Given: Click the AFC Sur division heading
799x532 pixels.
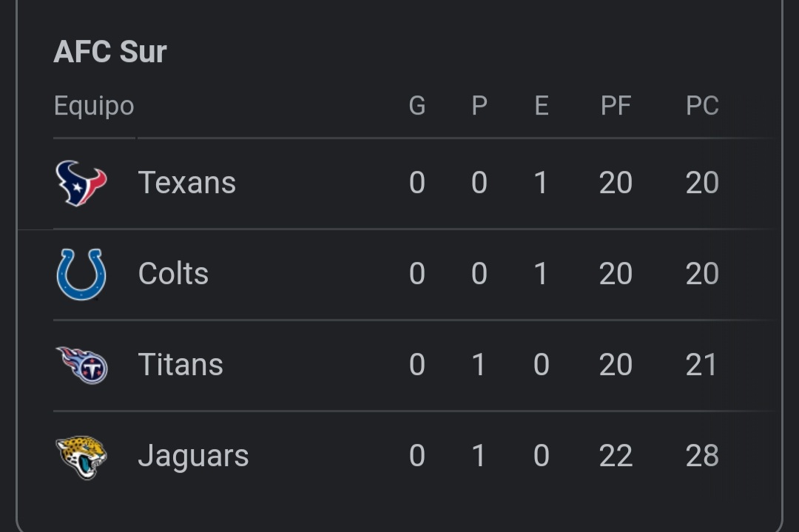Looking at the screenshot, I should click(110, 52).
